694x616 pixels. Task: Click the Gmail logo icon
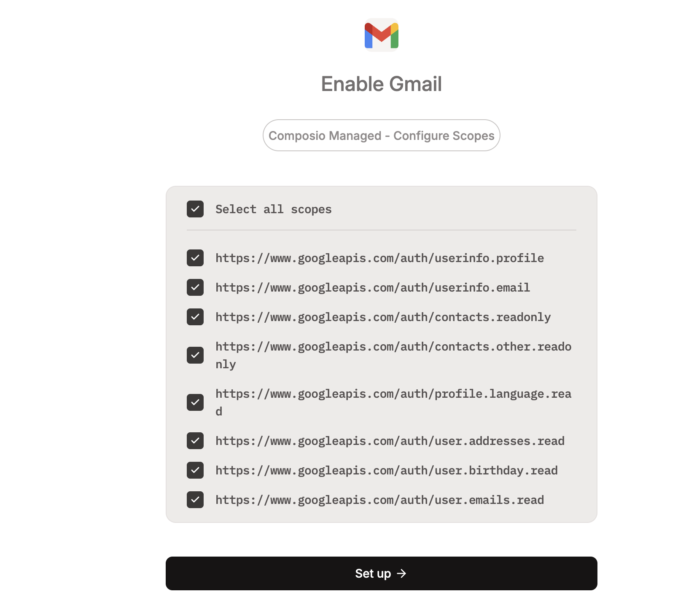[381, 35]
